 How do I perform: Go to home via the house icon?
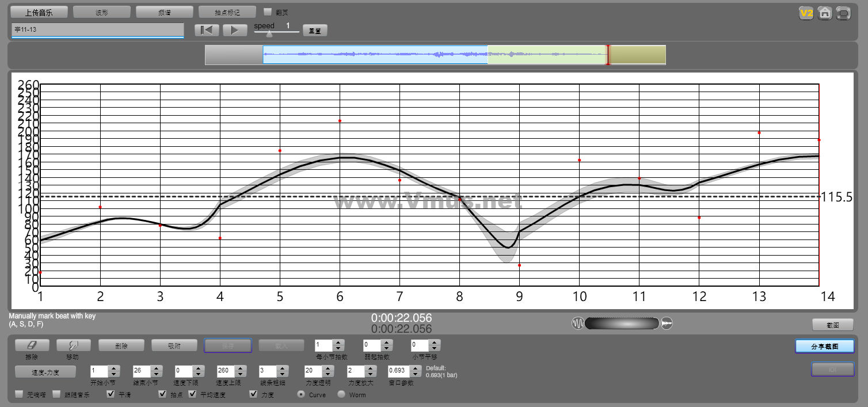(825, 13)
